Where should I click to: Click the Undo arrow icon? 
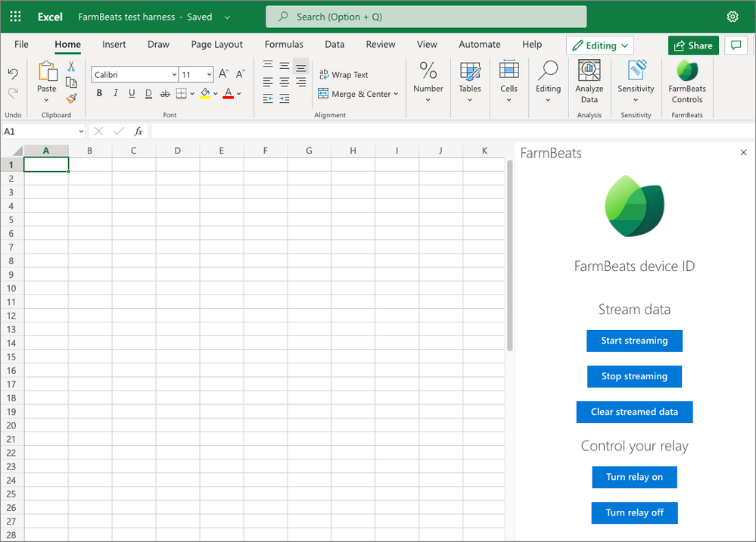[x=13, y=73]
